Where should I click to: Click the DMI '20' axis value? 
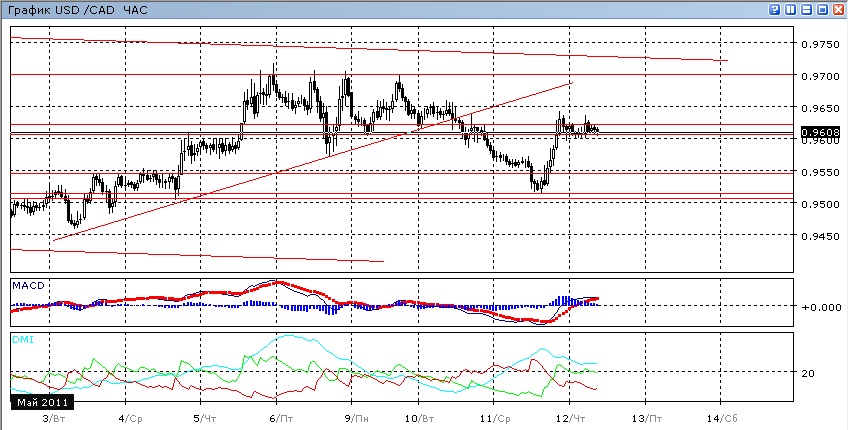tap(808, 373)
